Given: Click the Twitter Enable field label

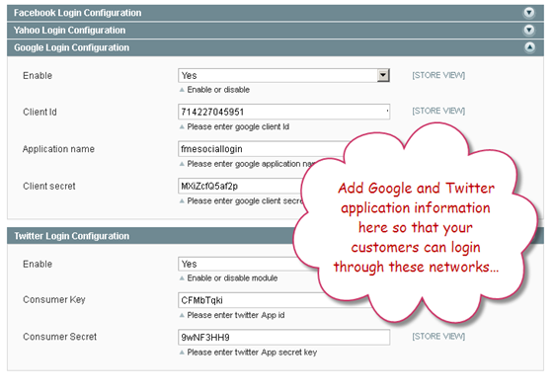Looking at the screenshot, I should (38, 264).
